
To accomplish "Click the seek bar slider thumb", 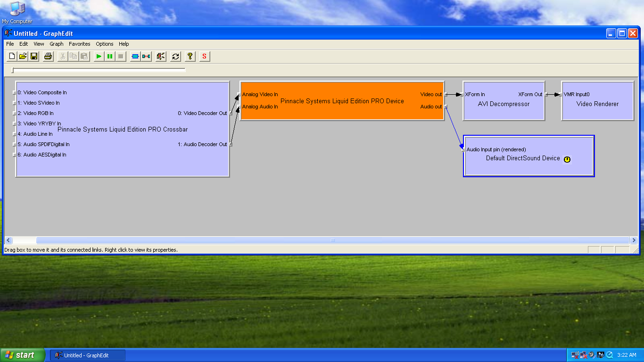I will (x=13, y=71).
